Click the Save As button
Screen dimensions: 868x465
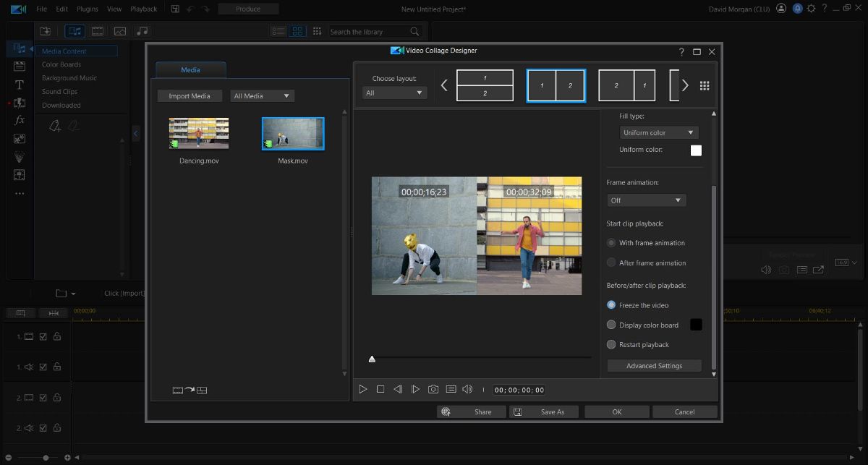(x=544, y=411)
